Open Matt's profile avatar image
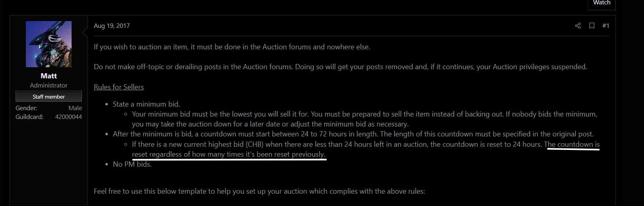 tap(49, 44)
